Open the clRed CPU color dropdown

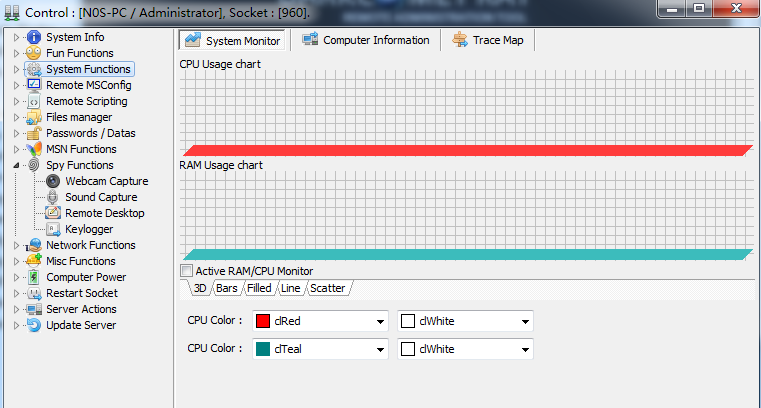click(380, 322)
